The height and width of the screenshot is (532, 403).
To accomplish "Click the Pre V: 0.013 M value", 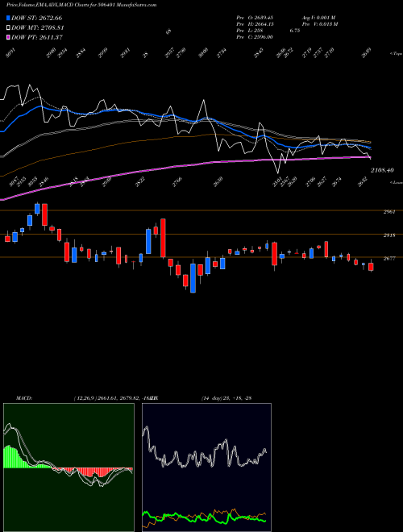I will coord(320,24).
